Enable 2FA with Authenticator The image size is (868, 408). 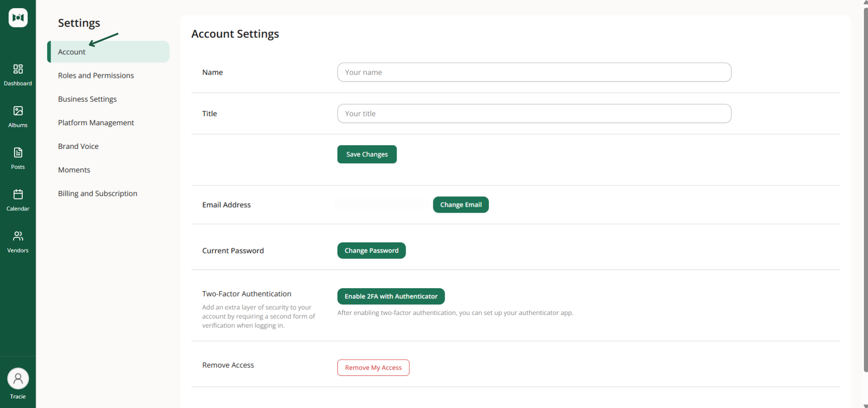[391, 296]
